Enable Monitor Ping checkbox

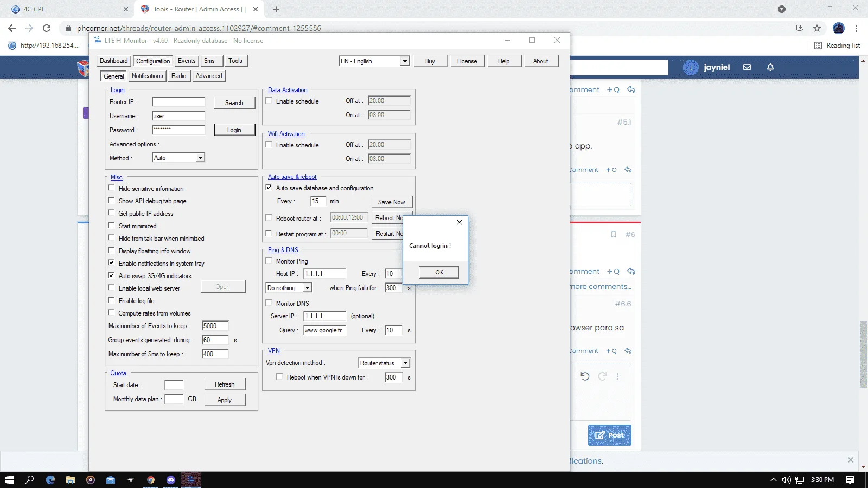click(x=269, y=261)
